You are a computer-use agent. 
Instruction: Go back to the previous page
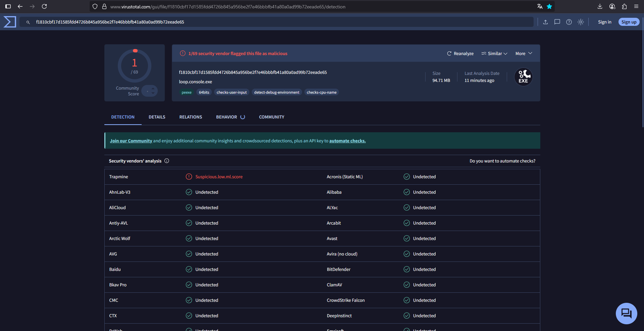(x=20, y=6)
